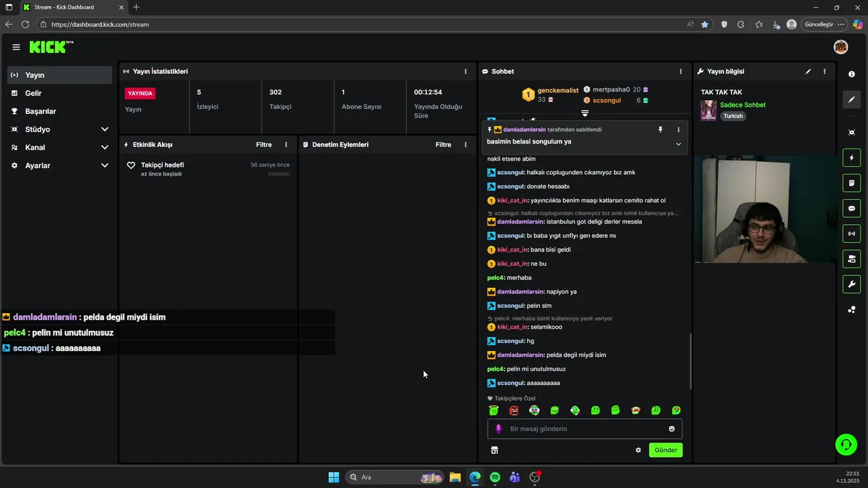
Task: Click the Sadece Sohbet category link
Action: [x=743, y=105]
